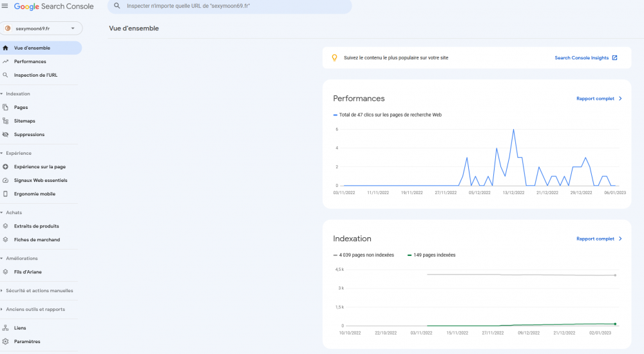Click the Sitemaps icon in sidebar
Viewport: 644px width, 354px height.
click(x=6, y=121)
